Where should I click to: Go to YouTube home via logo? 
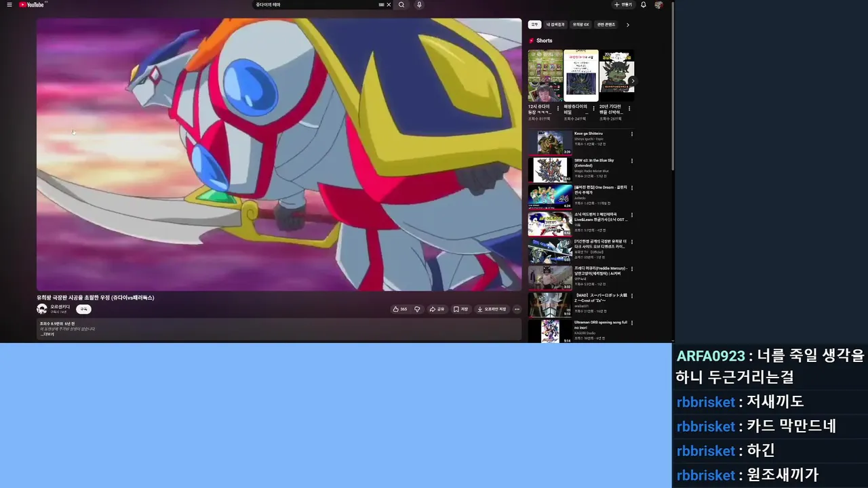coord(32,5)
